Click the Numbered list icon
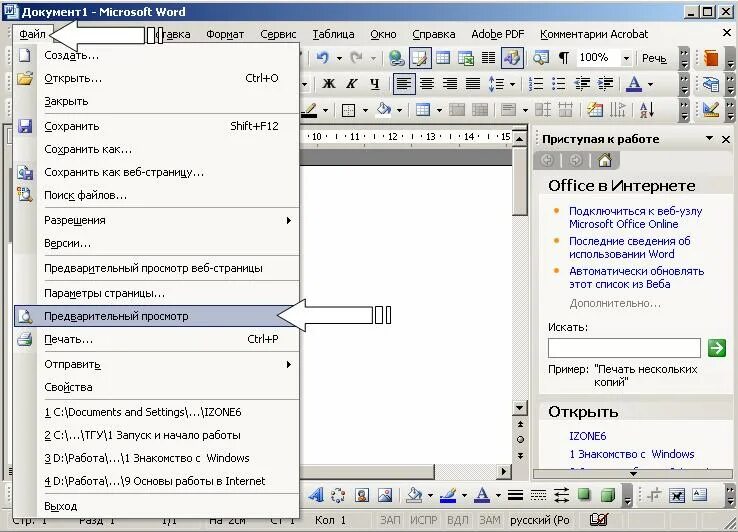 coord(536,84)
